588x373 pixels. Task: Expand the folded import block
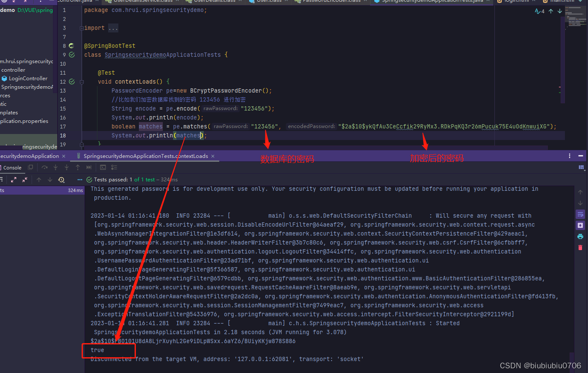click(x=82, y=28)
